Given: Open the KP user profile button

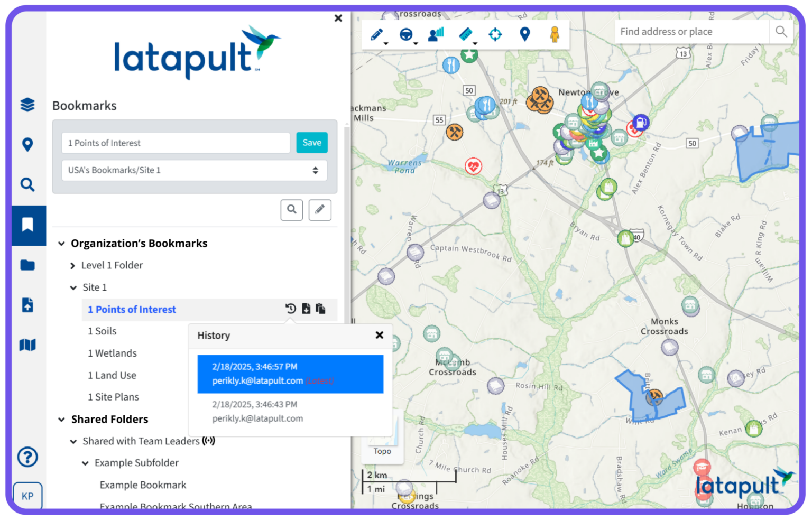Looking at the screenshot, I should tap(27, 496).
